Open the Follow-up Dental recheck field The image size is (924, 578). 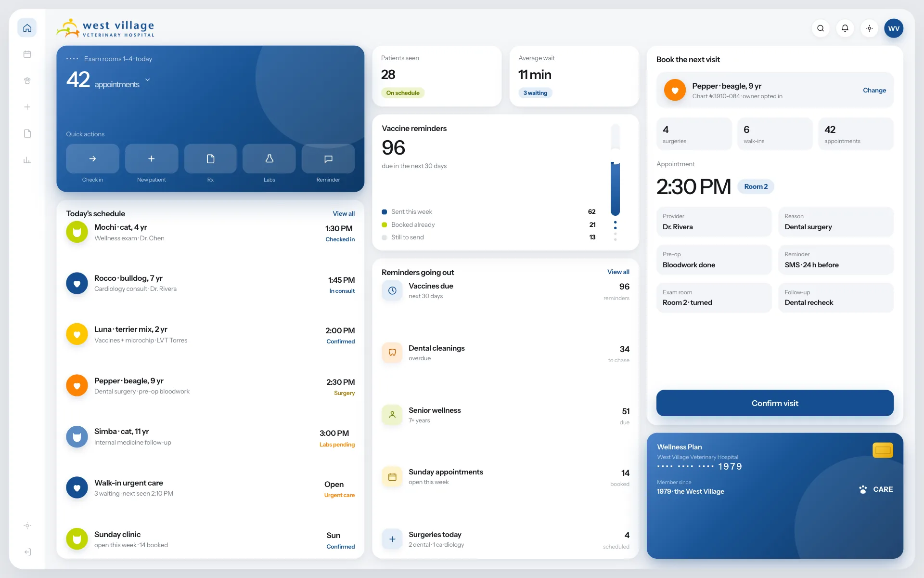click(x=836, y=298)
